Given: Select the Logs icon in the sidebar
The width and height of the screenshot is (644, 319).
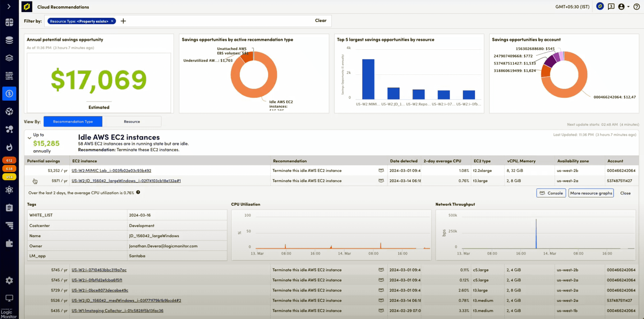Looking at the screenshot, I should (9, 75).
